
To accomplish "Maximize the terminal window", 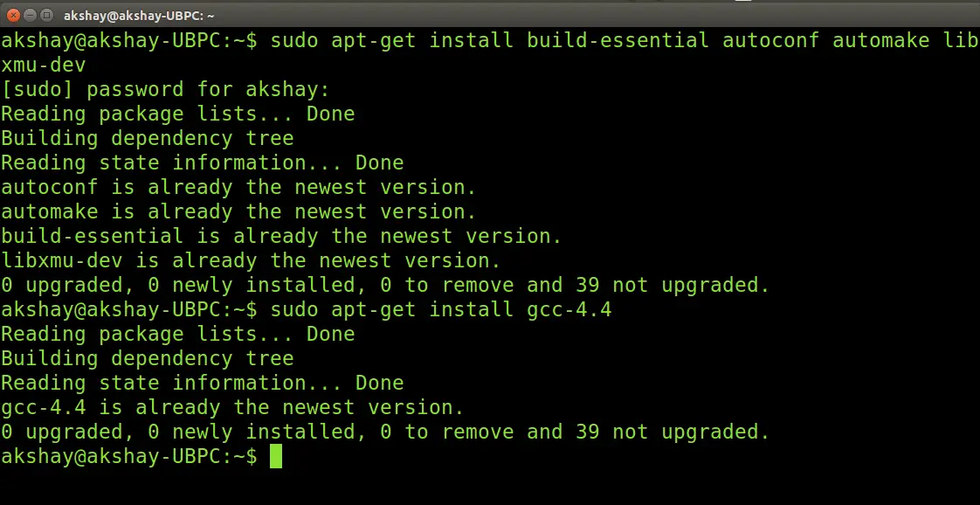I will pos(46,15).
